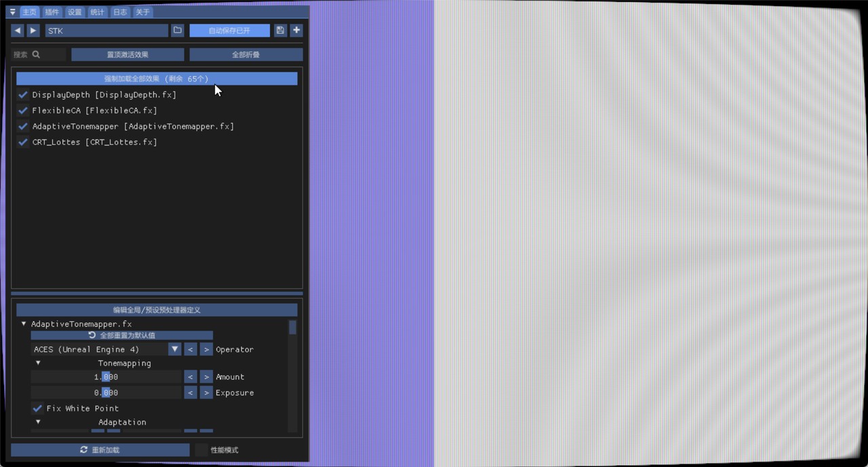Save preset with floppy disk icon

tap(280, 31)
